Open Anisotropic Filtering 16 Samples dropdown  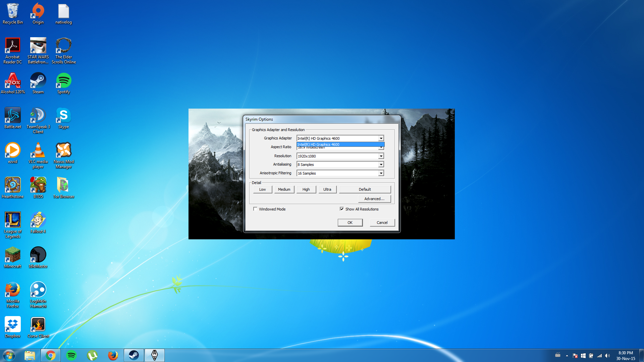(x=340, y=173)
